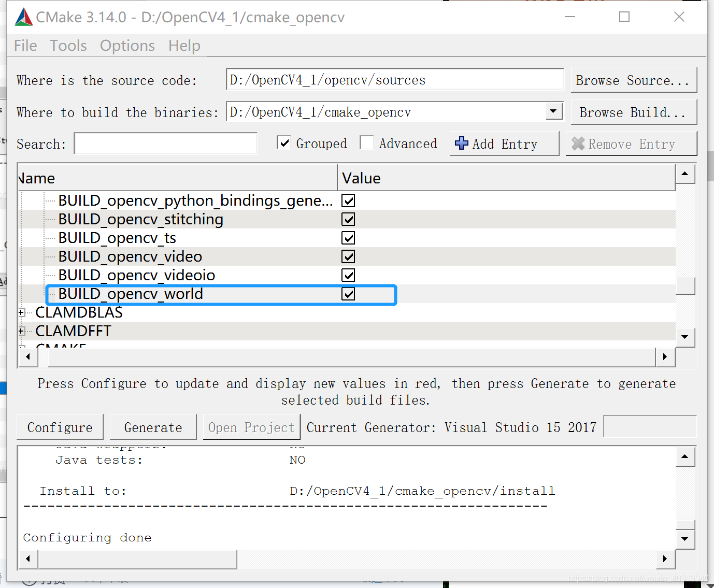Select the BUILD_opencv_stitching row name
Viewport: 714px width, 588px height.
pyautogui.click(x=141, y=219)
